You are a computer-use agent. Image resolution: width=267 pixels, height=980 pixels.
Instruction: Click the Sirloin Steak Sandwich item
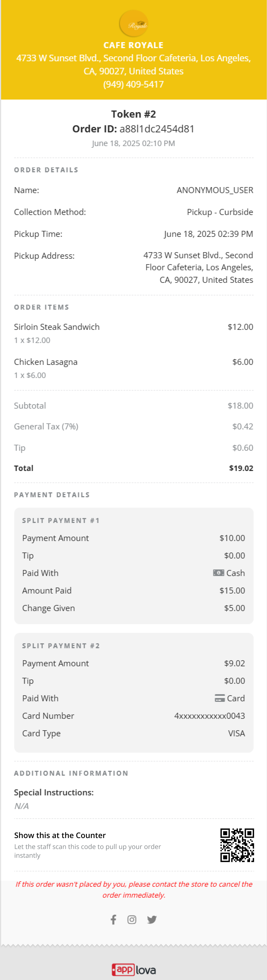point(57,327)
